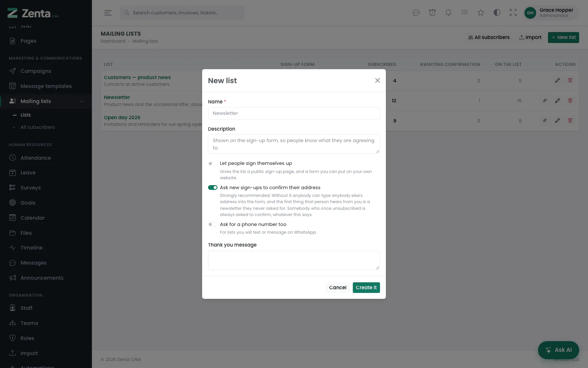This screenshot has width=588, height=368.
Task: Focus the Name input field
Action: tap(294, 113)
